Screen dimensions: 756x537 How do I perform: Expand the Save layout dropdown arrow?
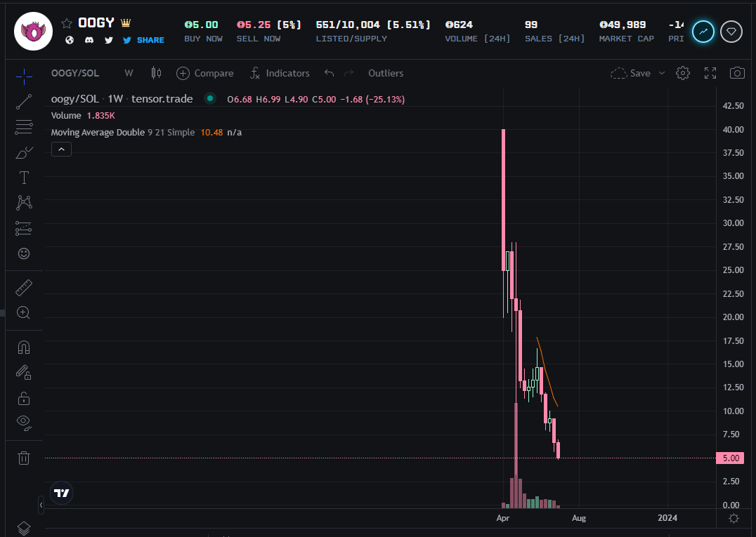[662, 73]
